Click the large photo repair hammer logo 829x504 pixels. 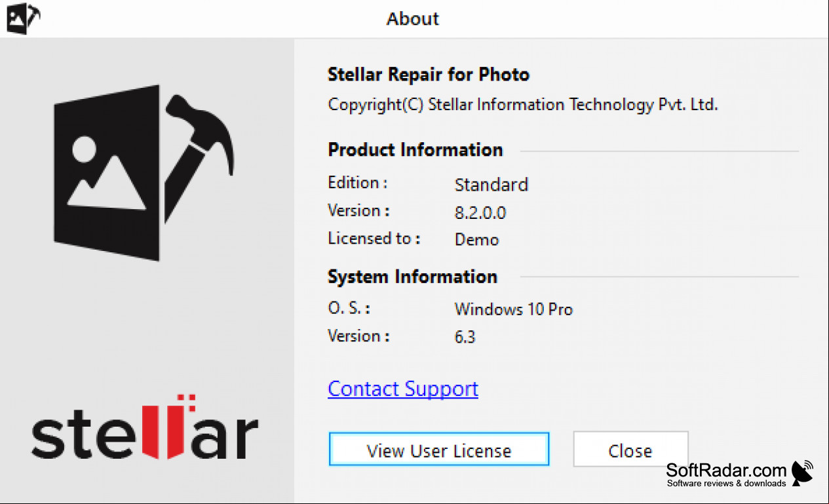point(144,173)
